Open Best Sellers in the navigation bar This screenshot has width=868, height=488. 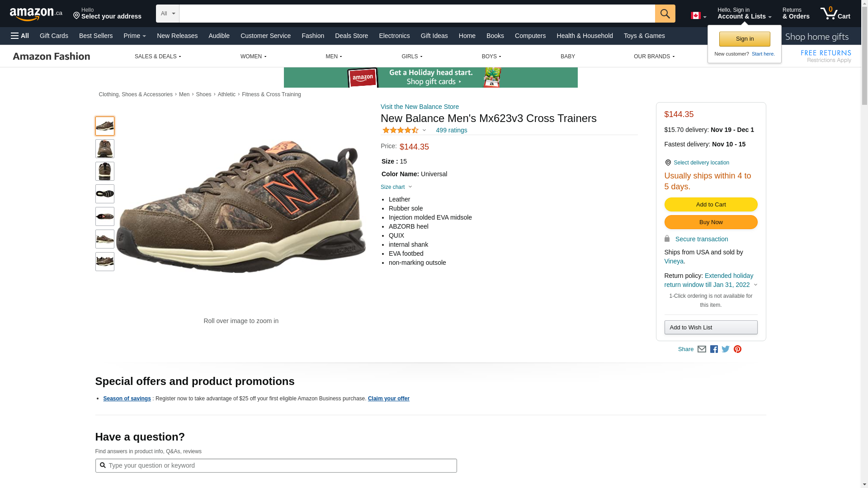[x=96, y=36]
